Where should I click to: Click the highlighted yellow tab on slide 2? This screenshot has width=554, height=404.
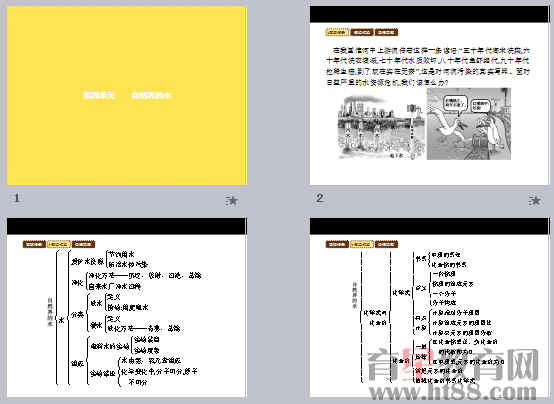click(x=337, y=32)
